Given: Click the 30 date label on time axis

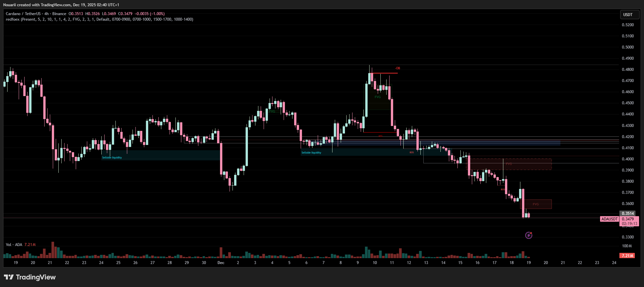Looking at the screenshot, I should pos(204,263).
